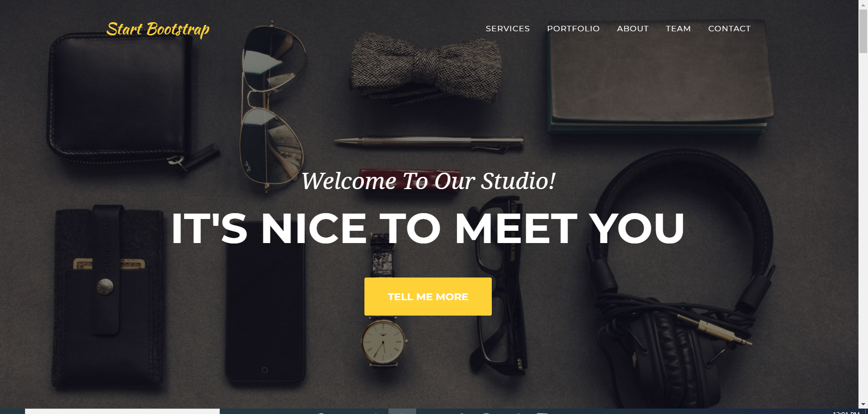The height and width of the screenshot is (414, 868).
Task: Open the Team nav link
Action: click(678, 29)
